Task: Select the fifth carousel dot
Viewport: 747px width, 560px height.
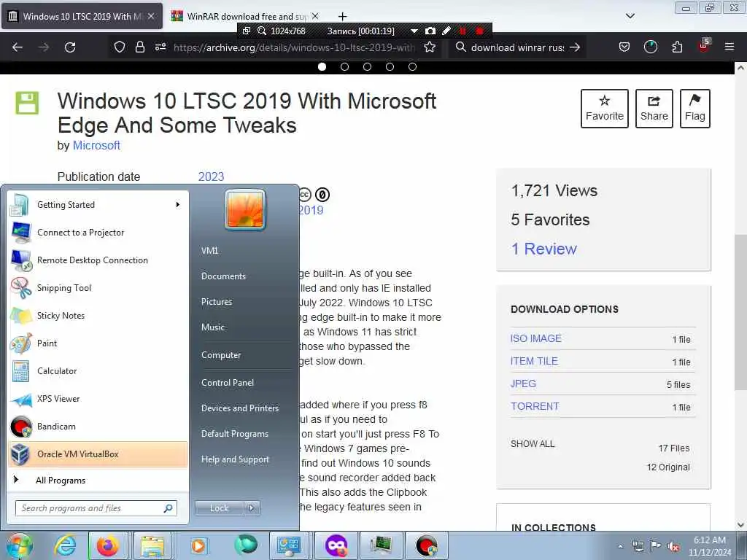Action: click(413, 66)
